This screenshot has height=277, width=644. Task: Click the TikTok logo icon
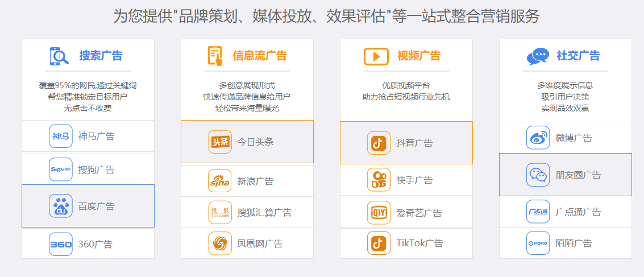coord(379,243)
